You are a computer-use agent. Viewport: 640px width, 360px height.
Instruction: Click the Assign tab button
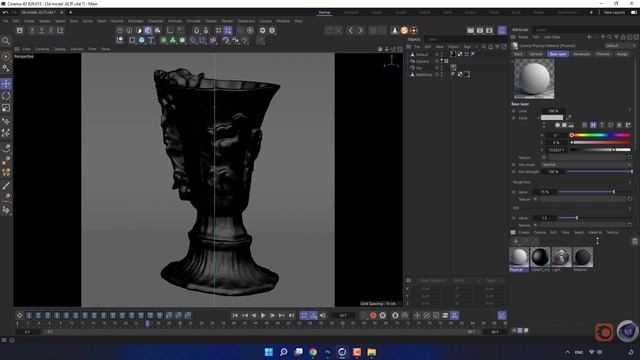[622, 54]
